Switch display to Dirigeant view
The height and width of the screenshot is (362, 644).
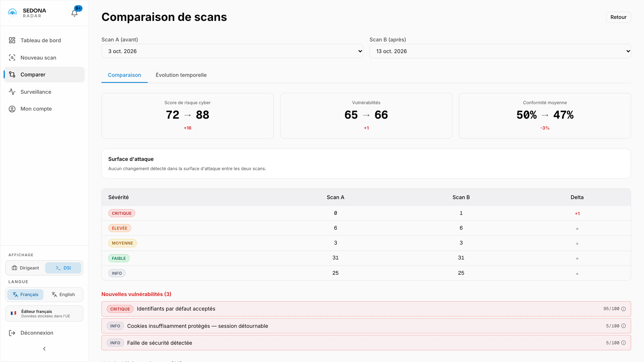point(26,268)
